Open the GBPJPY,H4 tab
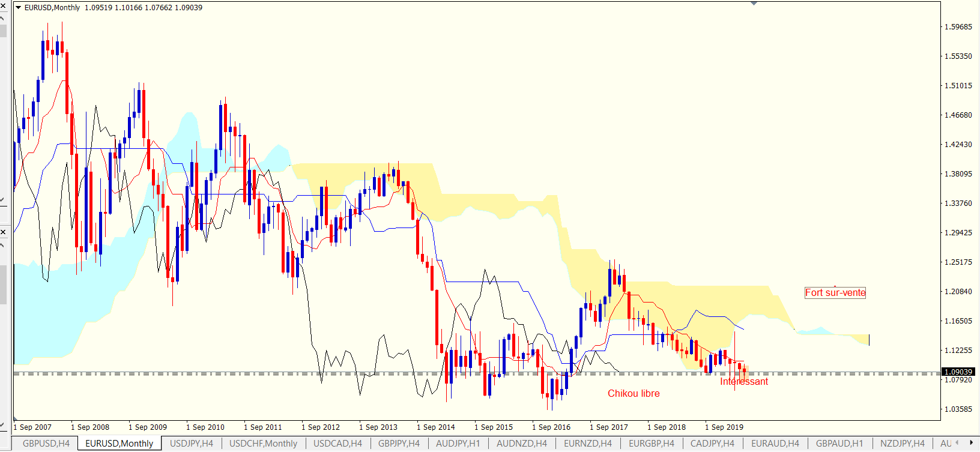 coord(399,444)
